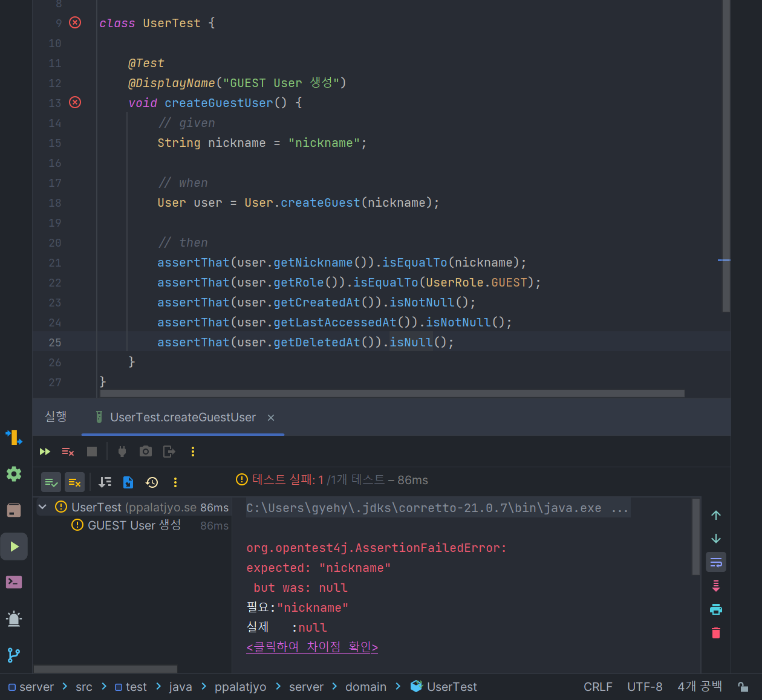Collapse the UserTest node in test tree
The width and height of the screenshot is (762, 700).
tap(42, 507)
